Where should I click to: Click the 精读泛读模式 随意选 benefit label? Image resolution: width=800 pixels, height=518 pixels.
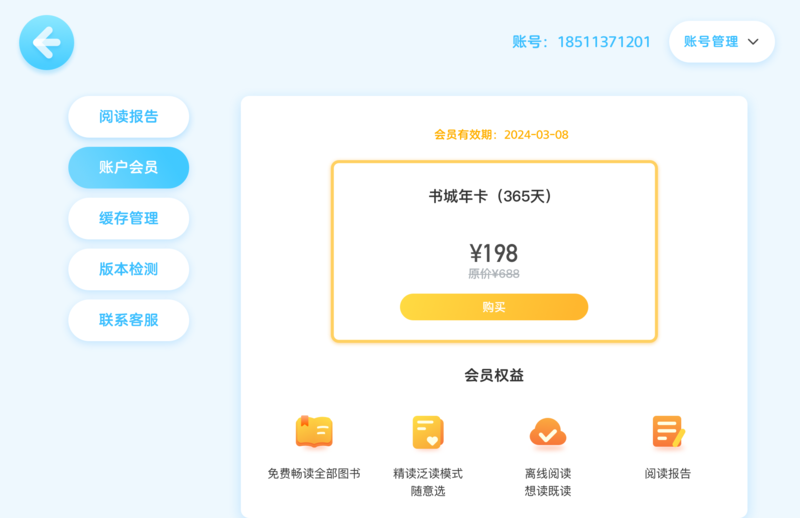pyautogui.click(x=428, y=482)
